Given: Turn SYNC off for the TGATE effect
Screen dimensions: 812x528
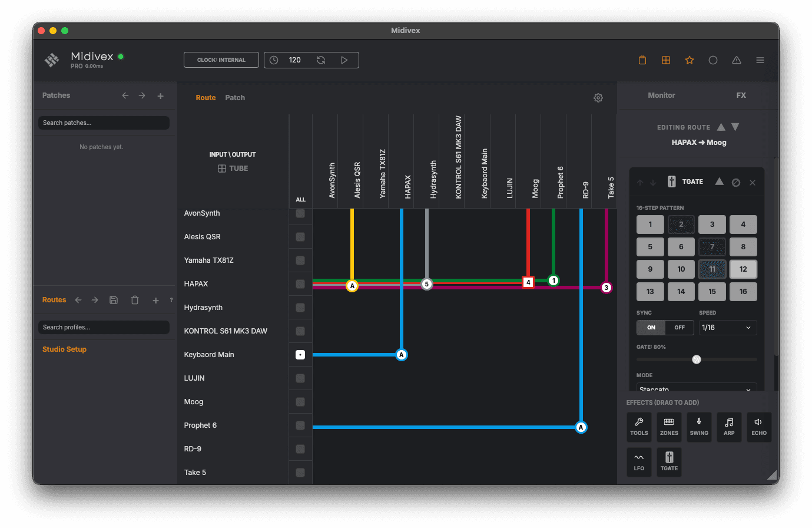Looking at the screenshot, I should tap(680, 327).
